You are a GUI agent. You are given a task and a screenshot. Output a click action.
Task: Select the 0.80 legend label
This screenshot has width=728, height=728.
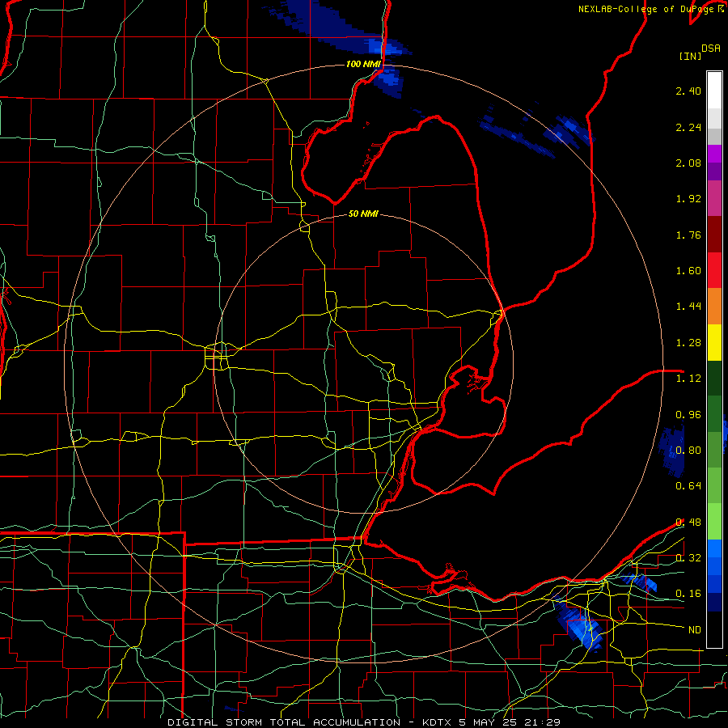[688, 450]
